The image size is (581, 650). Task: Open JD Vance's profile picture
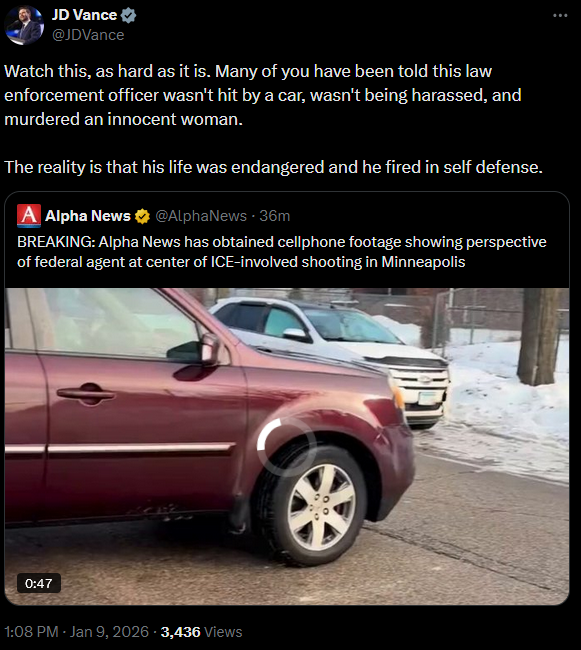point(24,25)
